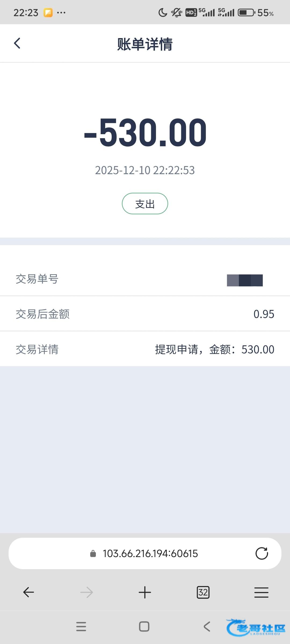
Task: Tap the system back navigation chevron
Action: click(207, 627)
